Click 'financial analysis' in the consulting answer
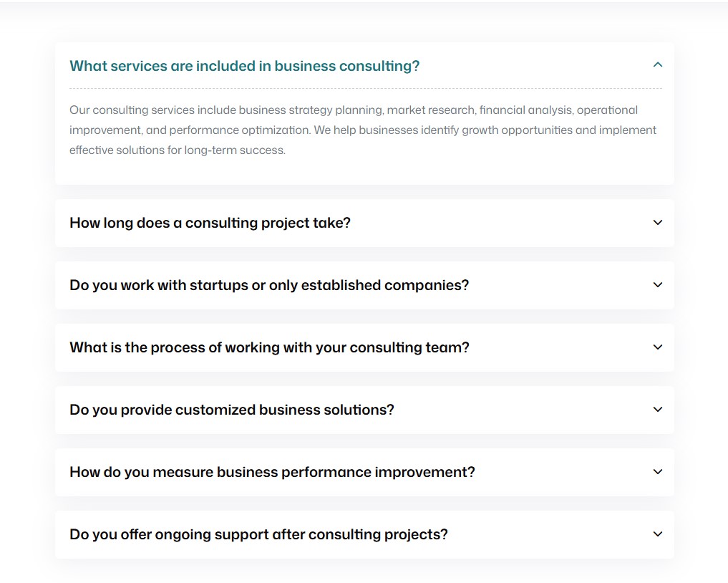 (525, 110)
